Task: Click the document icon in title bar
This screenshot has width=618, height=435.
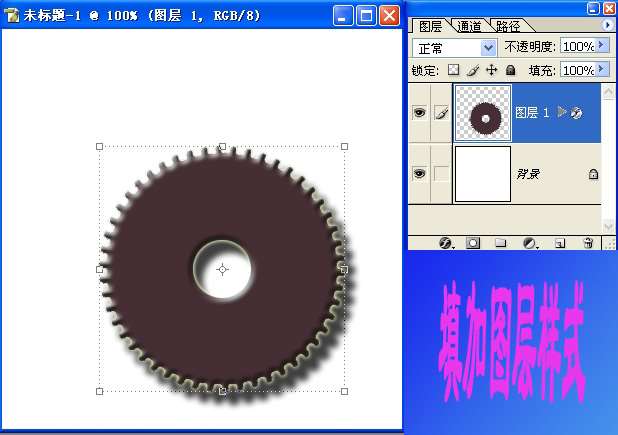Action: click(12, 15)
